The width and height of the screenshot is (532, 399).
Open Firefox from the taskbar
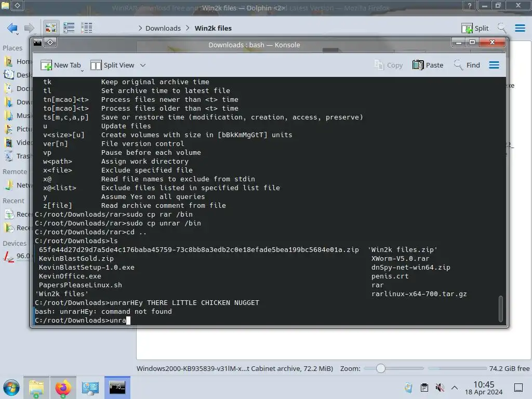63,388
